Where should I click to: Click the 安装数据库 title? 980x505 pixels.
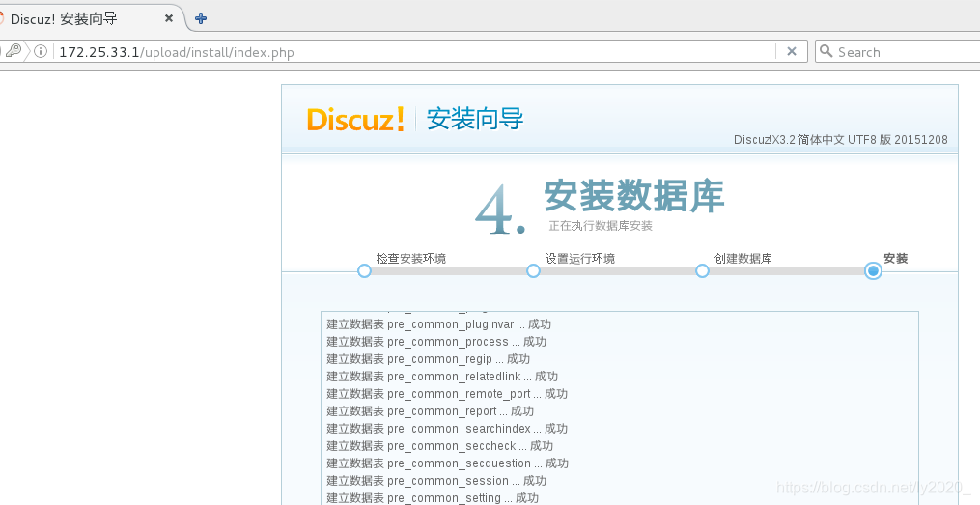[x=633, y=196]
